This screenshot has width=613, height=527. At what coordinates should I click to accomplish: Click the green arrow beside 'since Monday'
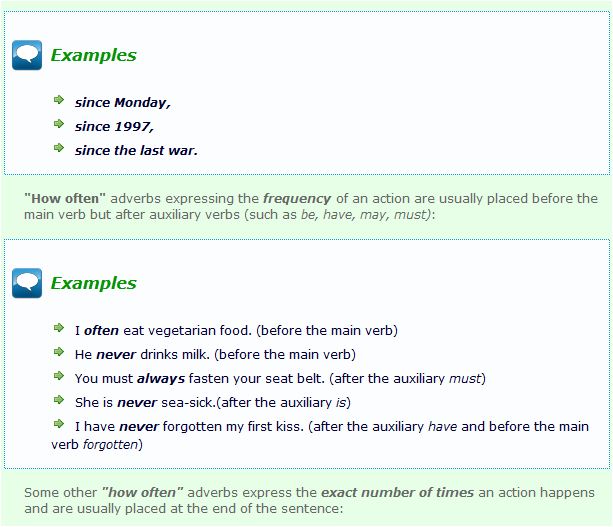pos(61,101)
